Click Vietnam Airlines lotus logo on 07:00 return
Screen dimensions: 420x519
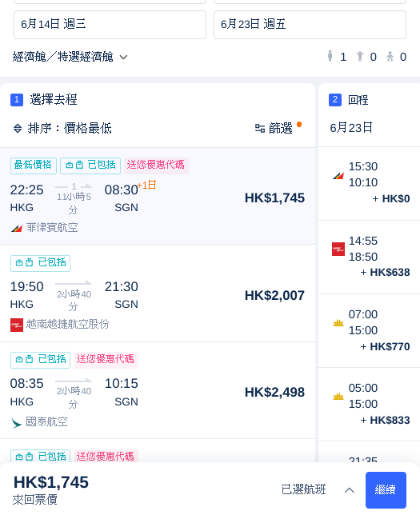(x=338, y=323)
